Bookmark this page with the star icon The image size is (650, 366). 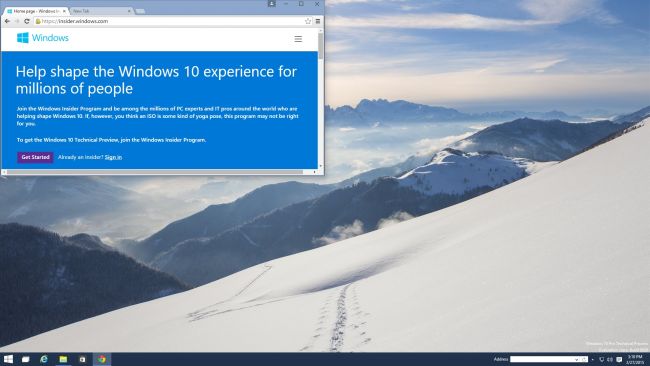[x=308, y=21]
